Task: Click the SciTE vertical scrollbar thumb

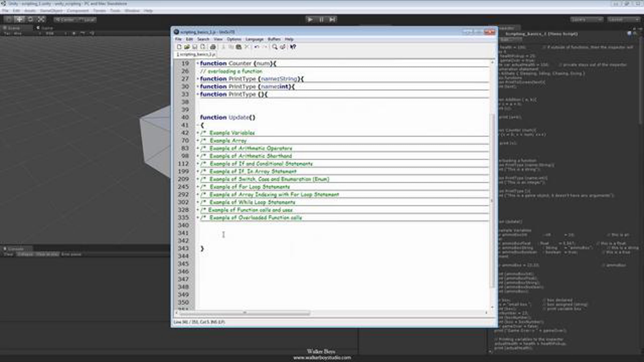Action: click(492, 200)
